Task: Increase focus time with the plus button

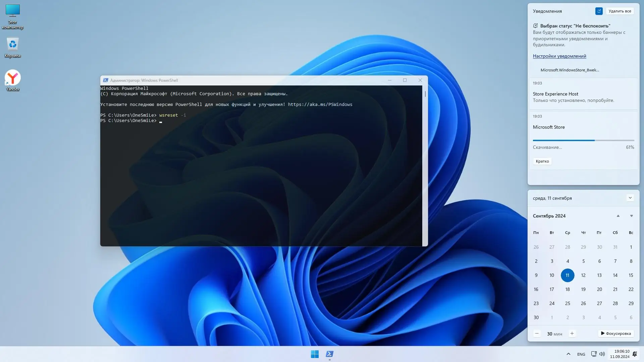Action: (572, 334)
